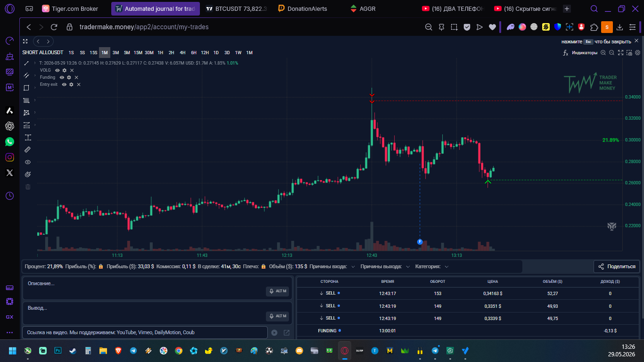644x362 pixels.
Task: Switch chart to 1D timeframe
Action: pyautogui.click(x=216, y=53)
